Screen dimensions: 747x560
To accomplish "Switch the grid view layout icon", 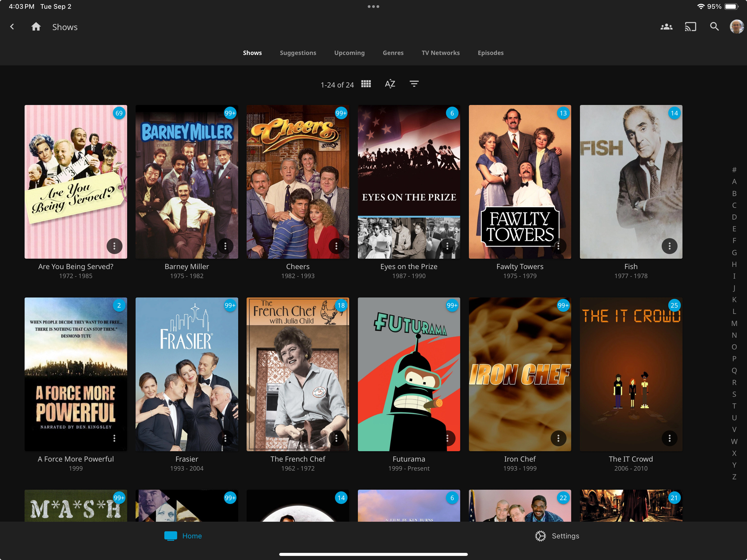I will pyautogui.click(x=366, y=84).
